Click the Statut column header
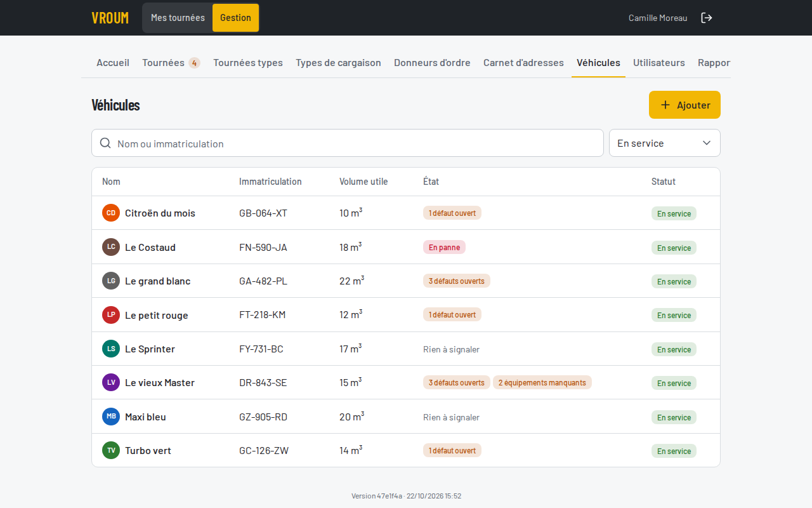This screenshot has height=508, width=812. coord(664,182)
